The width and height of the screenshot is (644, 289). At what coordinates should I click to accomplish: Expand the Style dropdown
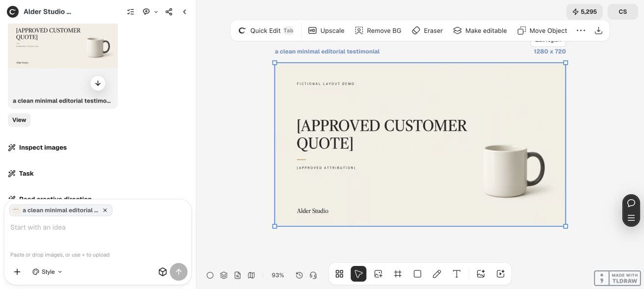pos(48,272)
